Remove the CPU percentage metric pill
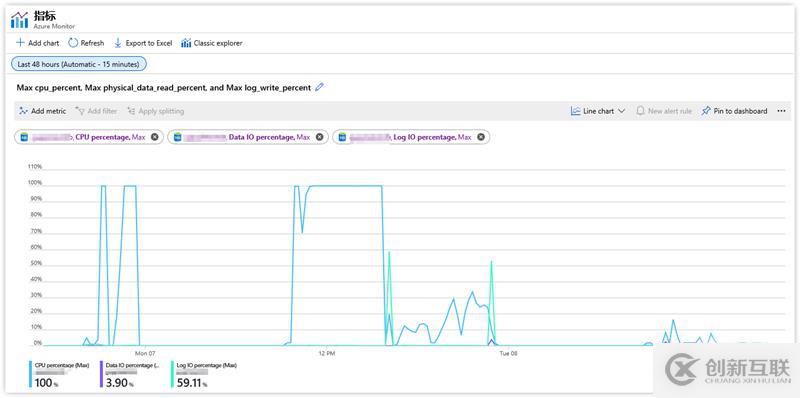 (x=155, y=137)
